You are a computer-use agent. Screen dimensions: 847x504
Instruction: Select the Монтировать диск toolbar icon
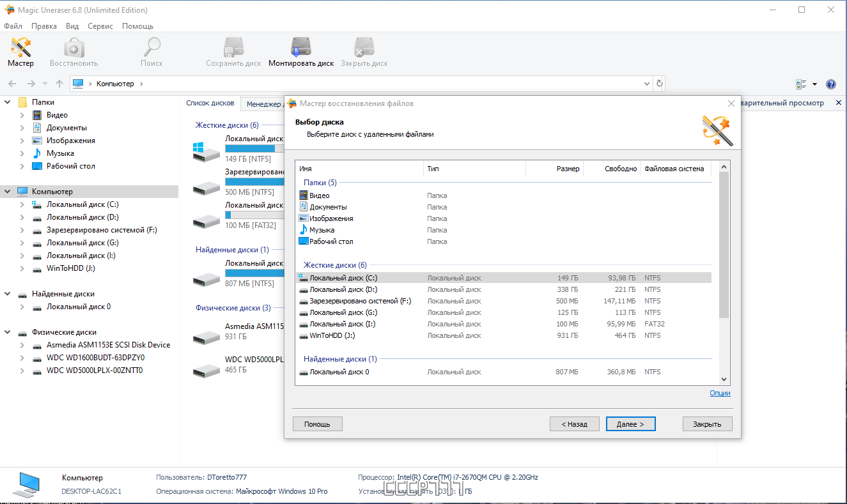click(301, 48)
